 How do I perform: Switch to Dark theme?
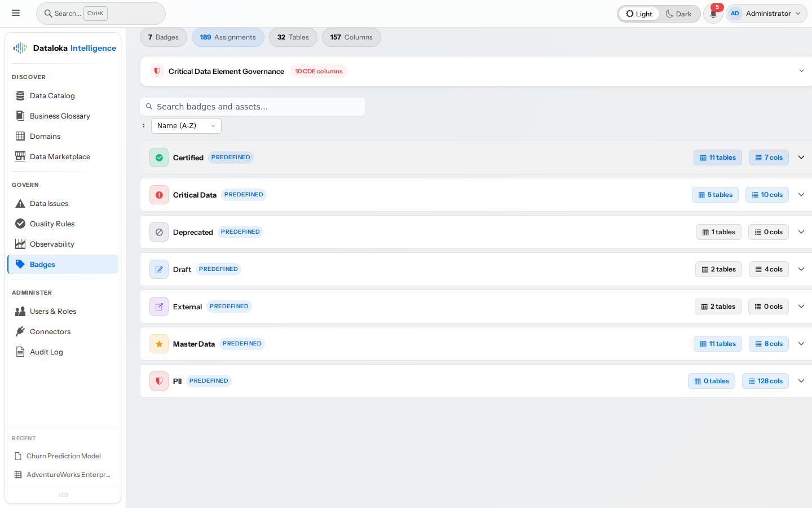pyautogui.click(x=678, y=14)
